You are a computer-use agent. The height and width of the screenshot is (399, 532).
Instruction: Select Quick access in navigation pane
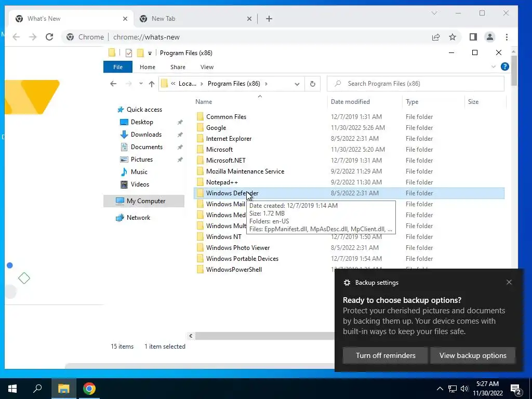click(x=144, y=110)
